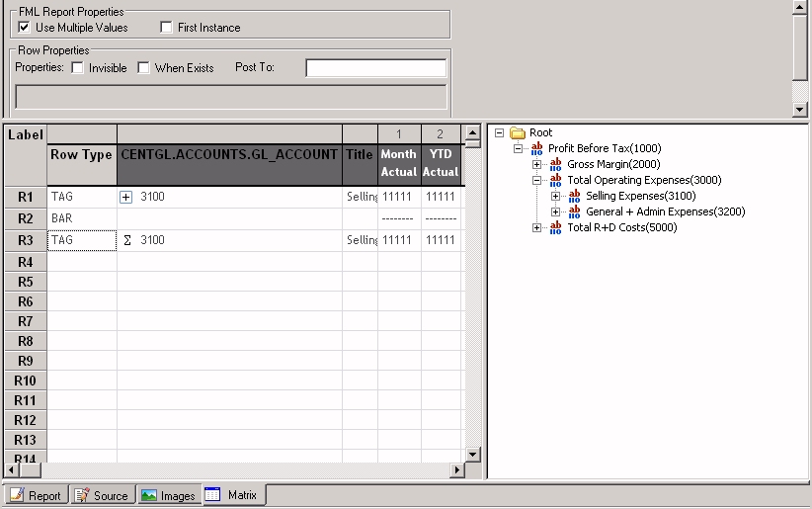The image size is (812, 509).
Task: Click the sigma sum icon in row R3
Action: 126,240
